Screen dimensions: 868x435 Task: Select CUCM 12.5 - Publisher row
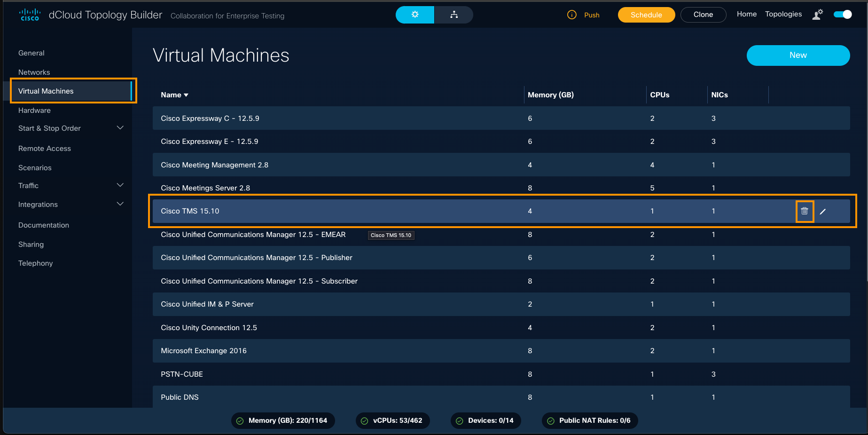click(x=501, y=258)
